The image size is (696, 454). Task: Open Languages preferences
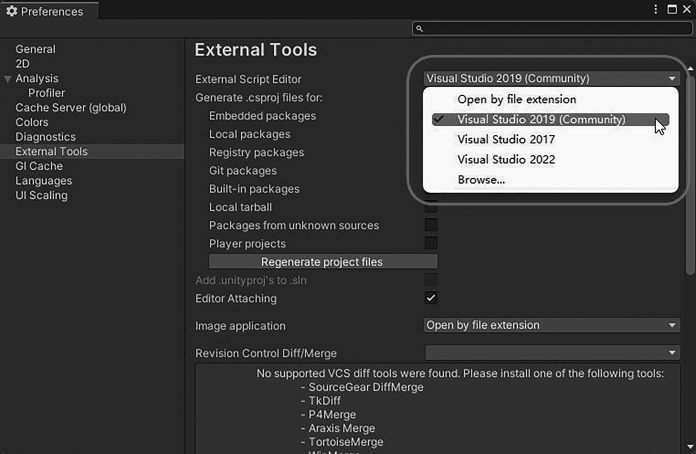tap(44, 181)
